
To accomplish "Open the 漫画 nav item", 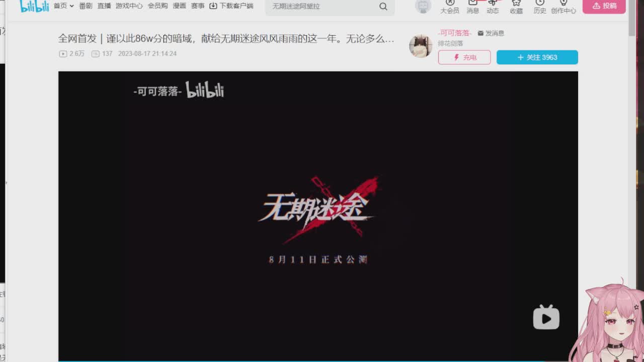I will tap(179, 6).
